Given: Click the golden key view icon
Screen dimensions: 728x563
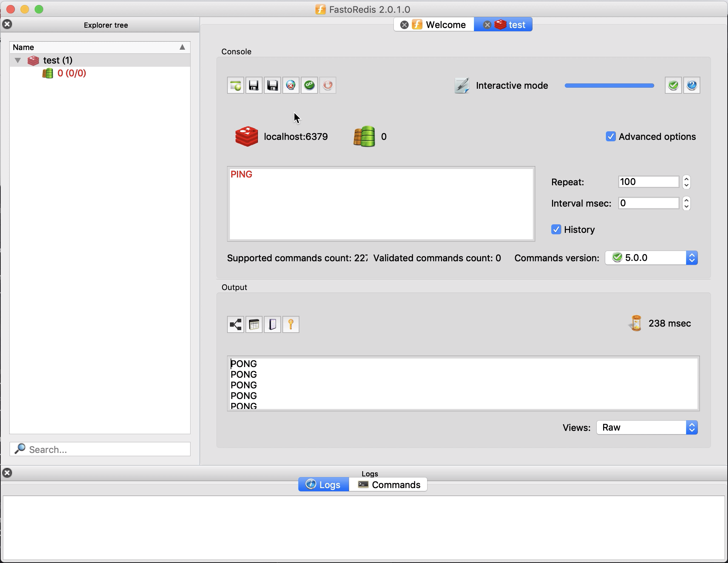Looking at the screenshot, I should (291, 324).
